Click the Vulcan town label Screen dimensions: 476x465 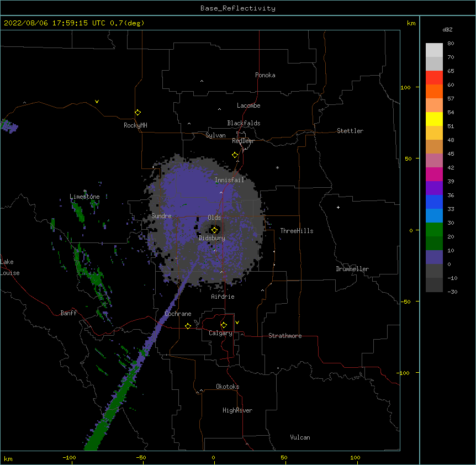click(x=300, y=437)
